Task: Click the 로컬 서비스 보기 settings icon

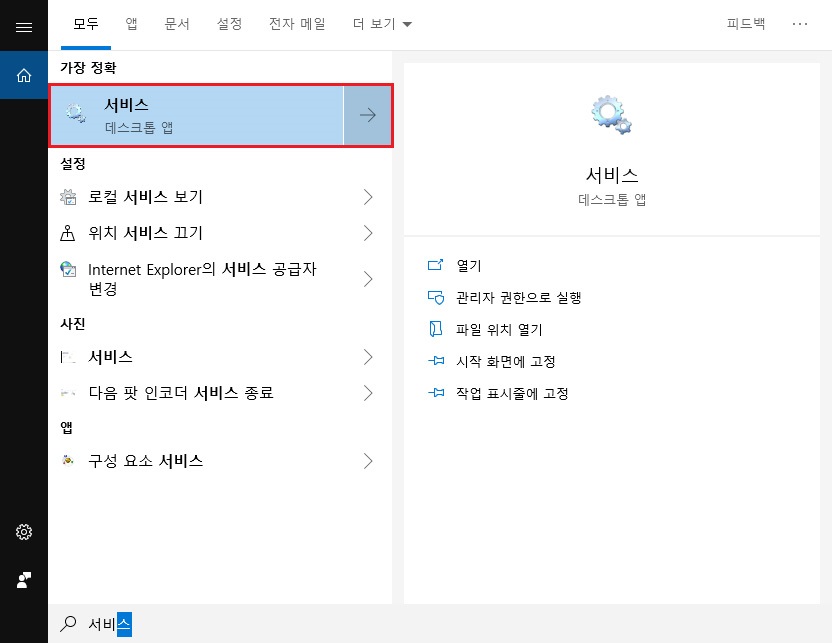Action: point(68,197)
